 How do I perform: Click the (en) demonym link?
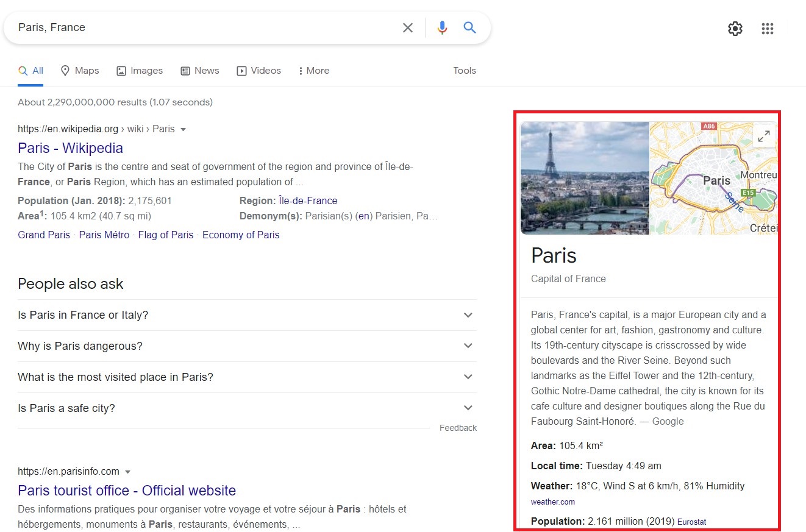coord(364,216)
